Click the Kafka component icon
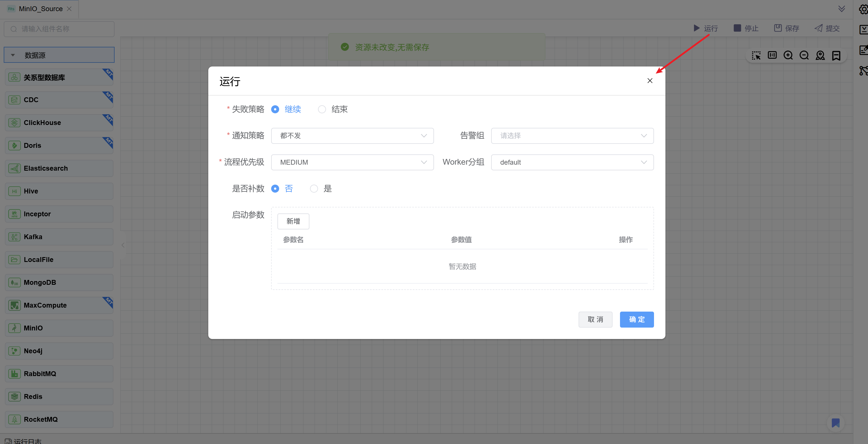 [14, 237]
